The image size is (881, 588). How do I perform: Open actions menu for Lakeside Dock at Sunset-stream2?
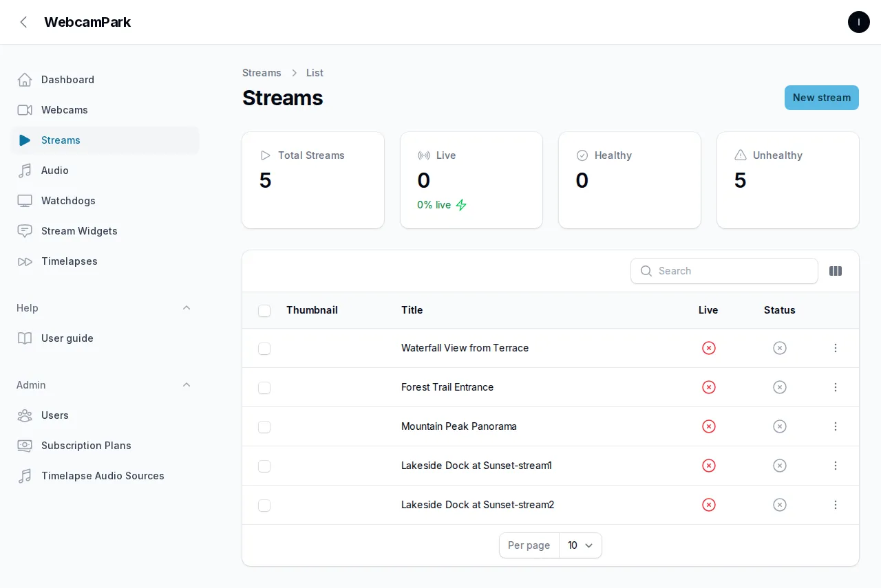tap(836, 505)
